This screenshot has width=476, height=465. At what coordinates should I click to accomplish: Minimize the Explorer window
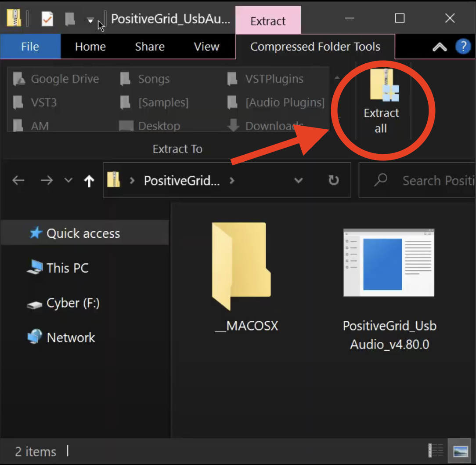[x=350, y=18]
